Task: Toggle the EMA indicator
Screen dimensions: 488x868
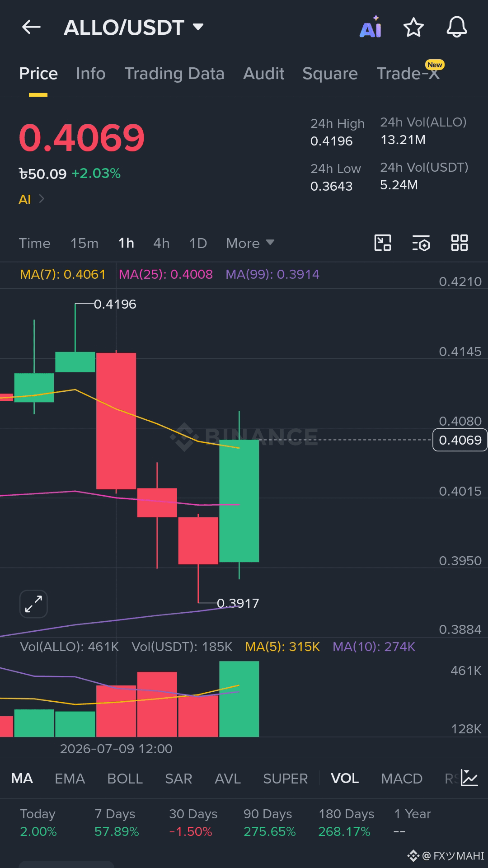Action: pyautogui.click(x=70, y=779)
